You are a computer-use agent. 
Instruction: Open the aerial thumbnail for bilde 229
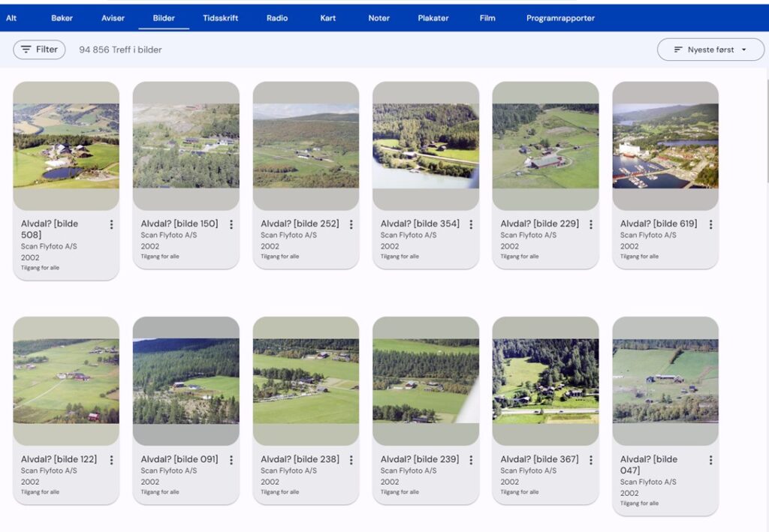(x=545, y=146)
